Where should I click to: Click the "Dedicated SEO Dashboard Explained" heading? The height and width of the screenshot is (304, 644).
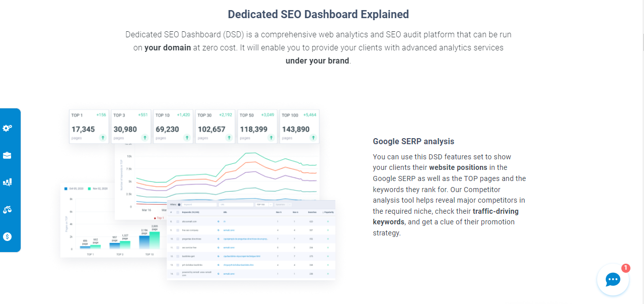click(318, 14)
